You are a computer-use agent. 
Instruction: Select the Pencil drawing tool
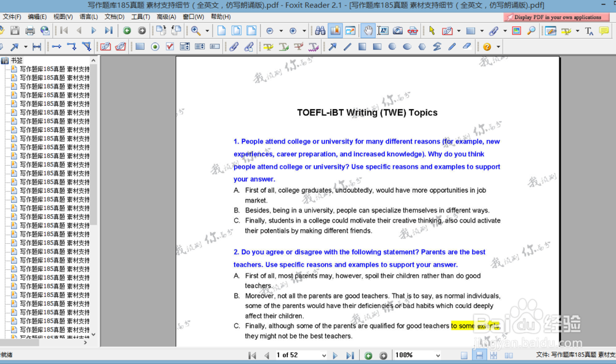click(452, 47)
